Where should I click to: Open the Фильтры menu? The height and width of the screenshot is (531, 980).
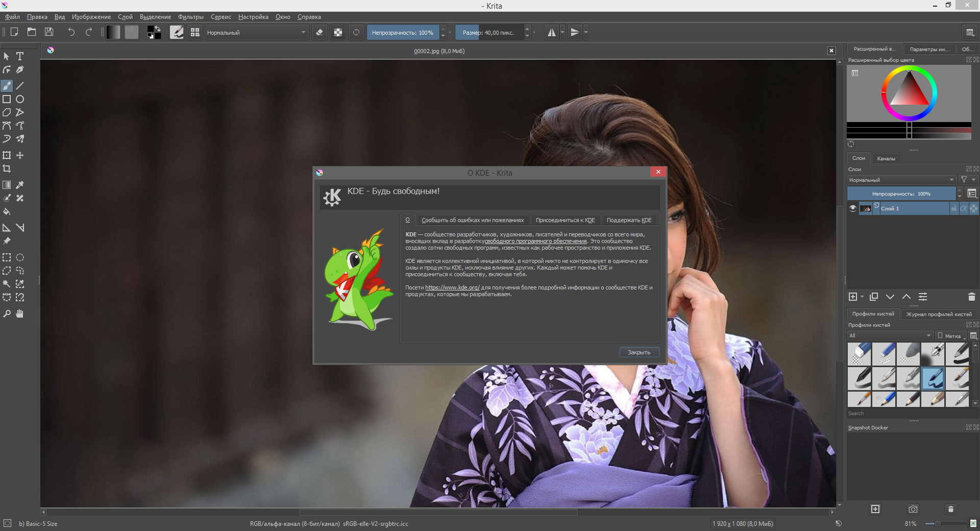tap(191, 17)
